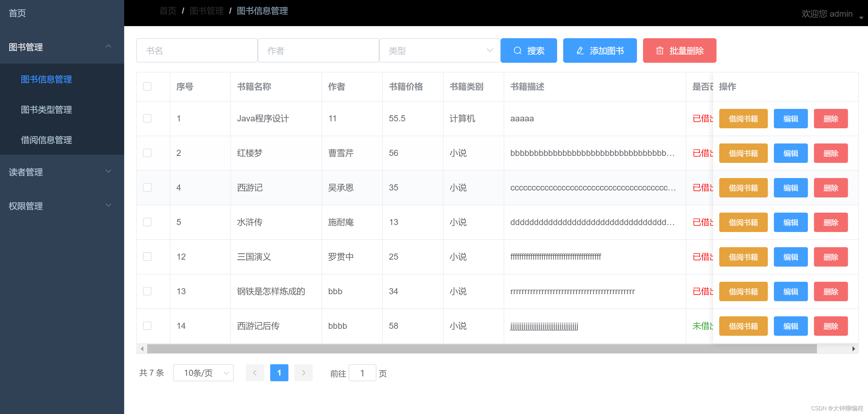Select checkbox for 西游记后传 row
Screen dimensions: 868x414
[x=147, y=326]
